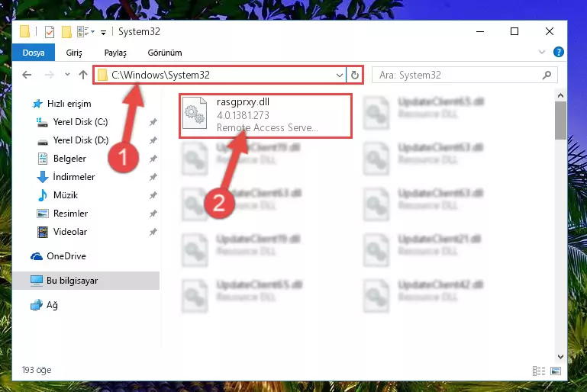Go forward with the right arrow
587x392 pixels.
tap(49, 75)
